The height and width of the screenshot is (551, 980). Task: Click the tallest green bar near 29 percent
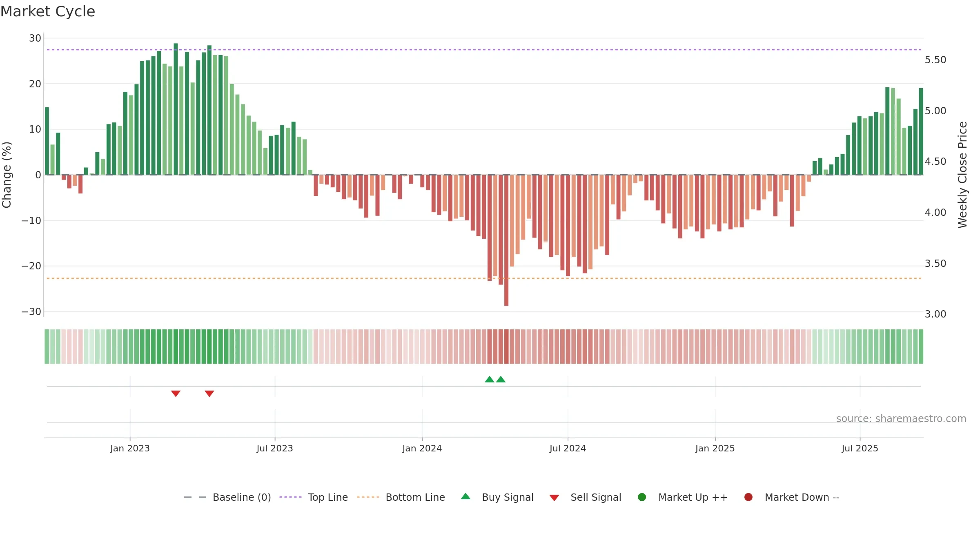[x=176, y=109]
